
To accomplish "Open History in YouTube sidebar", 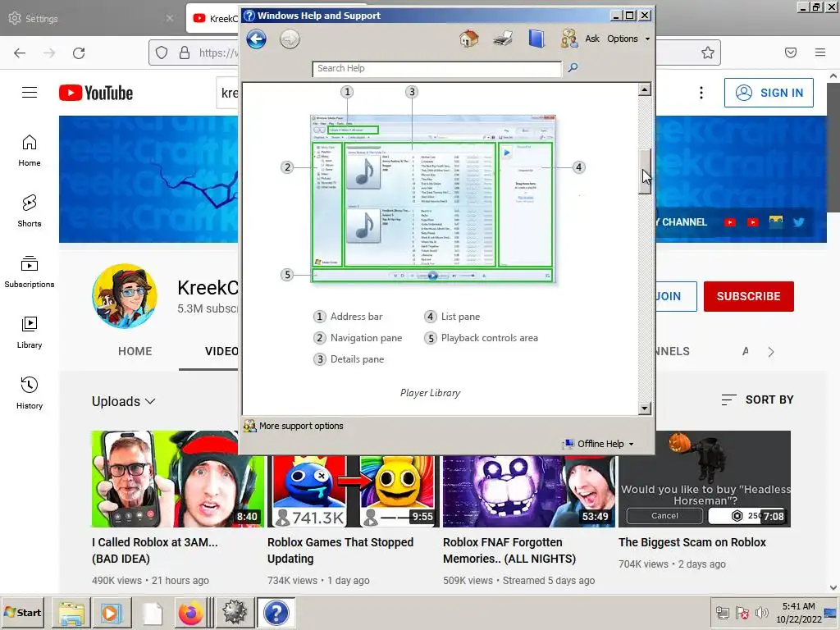I will point(30,393).
